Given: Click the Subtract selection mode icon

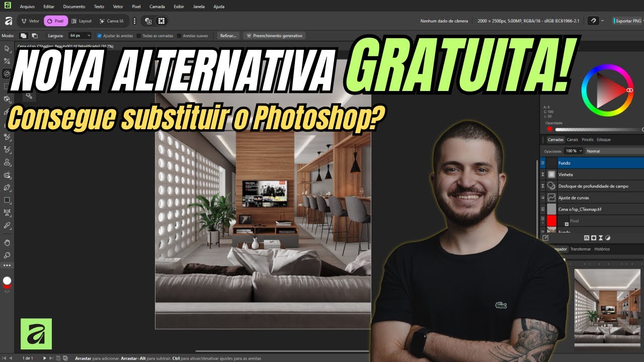Looking at the screenshot, I should [34, 36].
